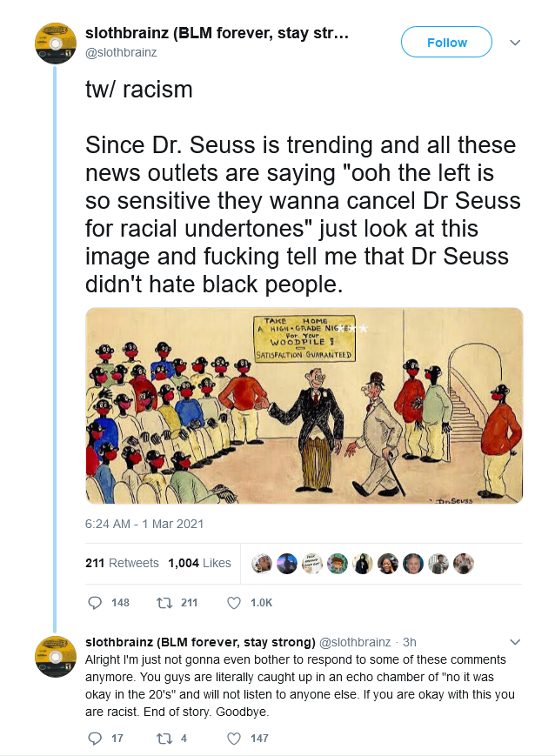Open slothbrainz avatar beside the reply tweet

(x=56, y=657)
